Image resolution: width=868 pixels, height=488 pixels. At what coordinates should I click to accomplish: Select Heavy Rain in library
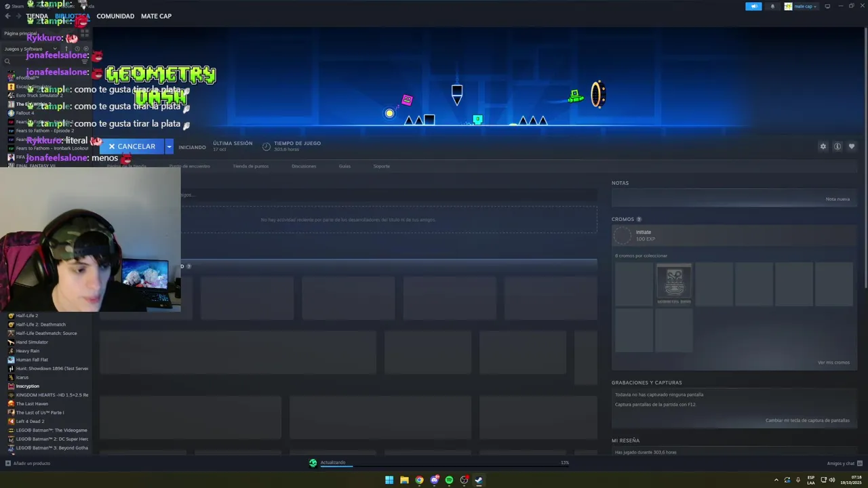coord(28,351)
